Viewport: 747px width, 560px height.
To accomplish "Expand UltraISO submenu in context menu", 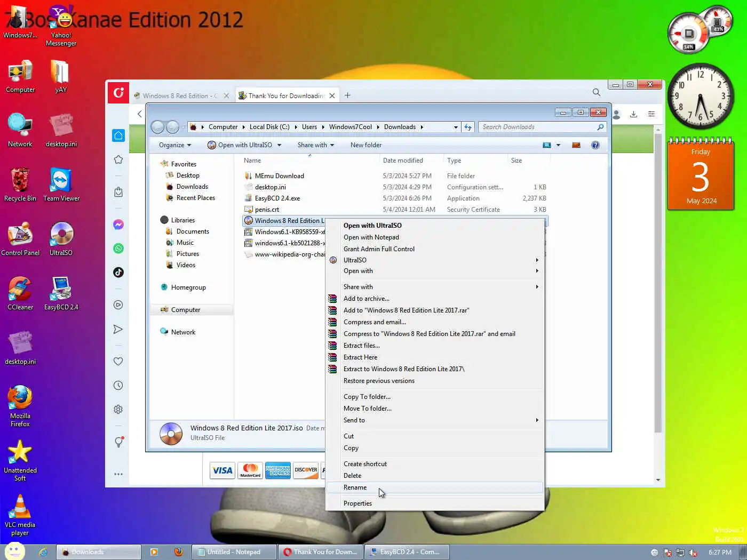I will click(435, 260).
